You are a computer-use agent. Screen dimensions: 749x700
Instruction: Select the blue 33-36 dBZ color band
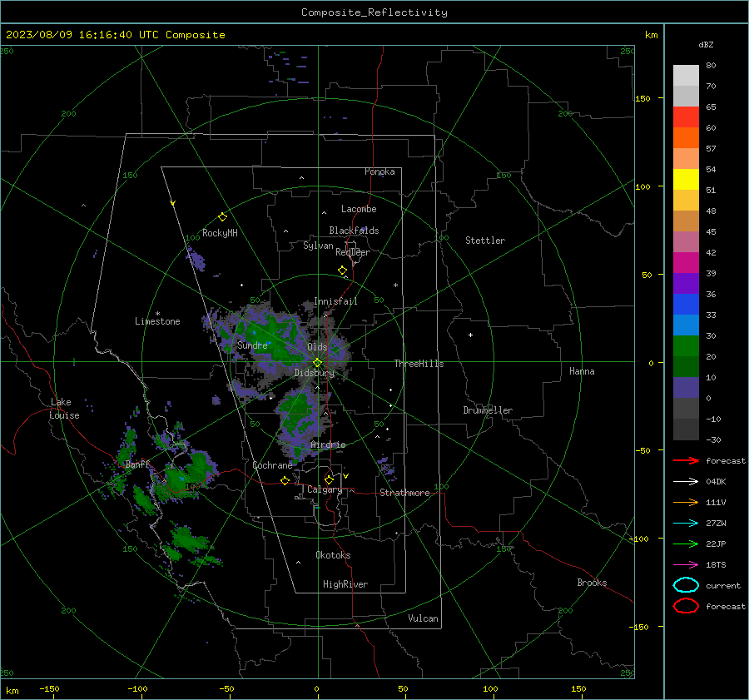click(x=686, y=305)
